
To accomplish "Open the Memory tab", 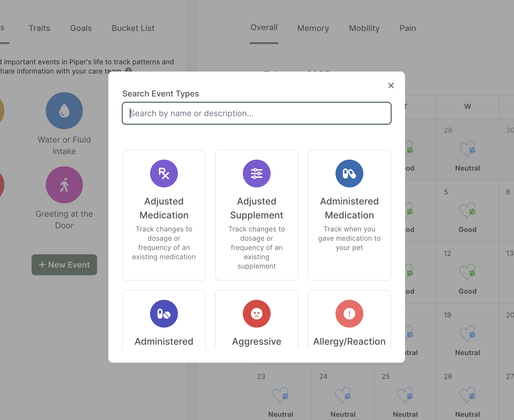I will tap(313, 28).
